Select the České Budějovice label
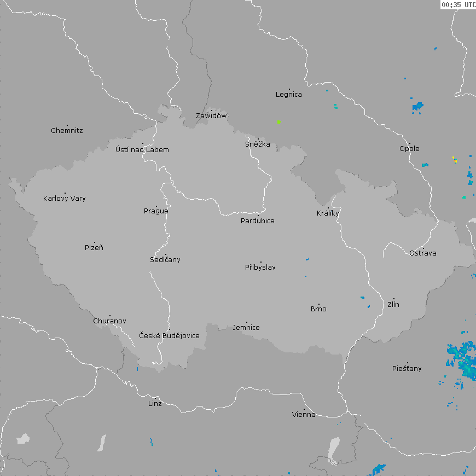The height and width of the screenshot is (476, 476). point(169,336)
